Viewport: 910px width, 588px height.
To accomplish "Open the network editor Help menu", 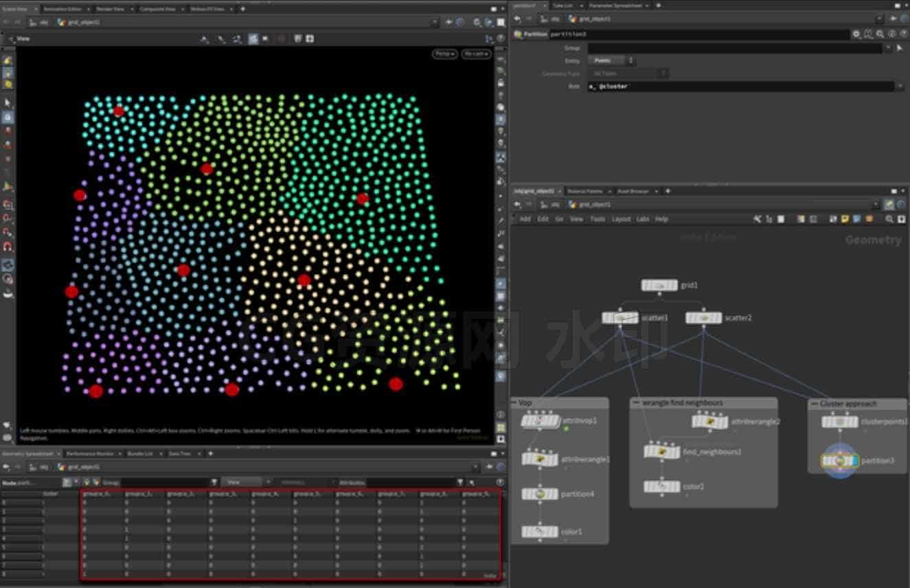I will coord(661,219).
